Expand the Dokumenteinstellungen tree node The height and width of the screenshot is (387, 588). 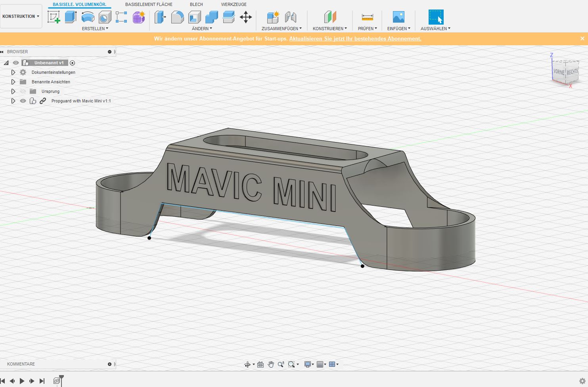pos(13,72)
